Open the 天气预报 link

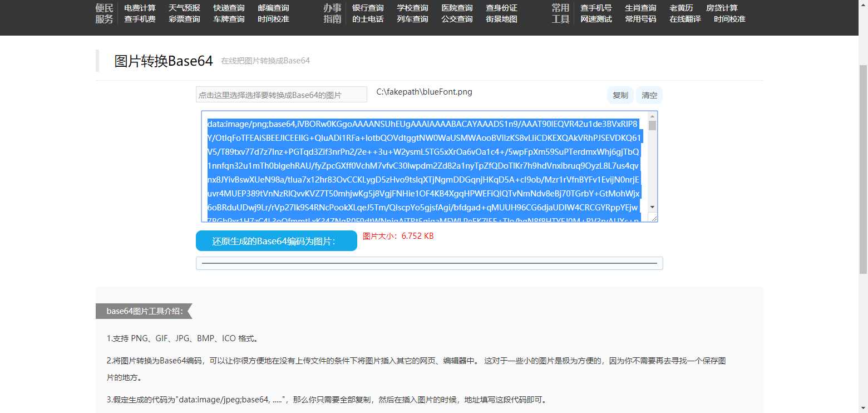tap(184, 8)
